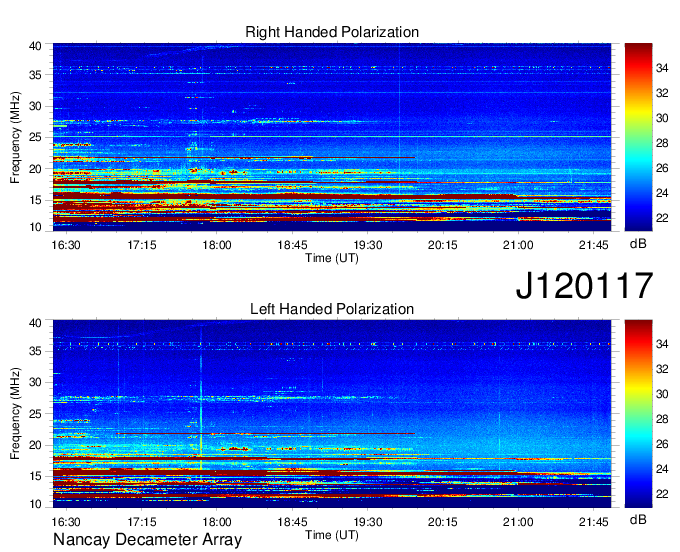Click the "Right Handed Polarization" plot title
The width and height of the screenshot is (680, 552).
[x=332, y=32]
